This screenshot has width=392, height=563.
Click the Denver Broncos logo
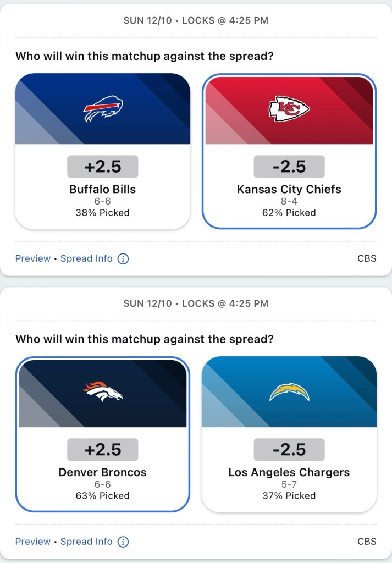103,391
